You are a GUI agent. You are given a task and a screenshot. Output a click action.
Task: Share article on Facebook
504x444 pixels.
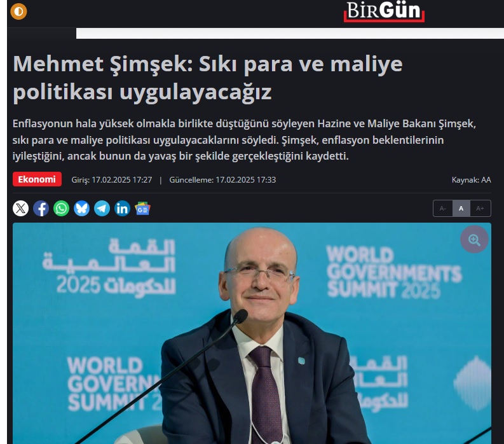click(x=41, y=209)
